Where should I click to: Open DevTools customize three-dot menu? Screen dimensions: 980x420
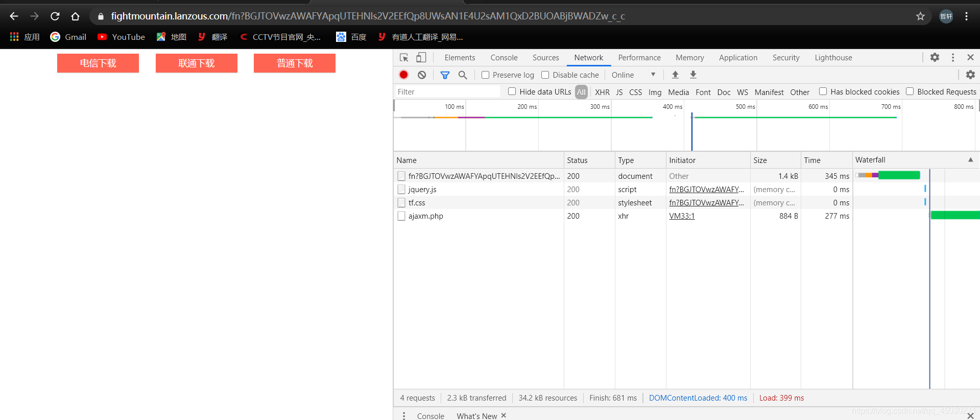[953, 57]
